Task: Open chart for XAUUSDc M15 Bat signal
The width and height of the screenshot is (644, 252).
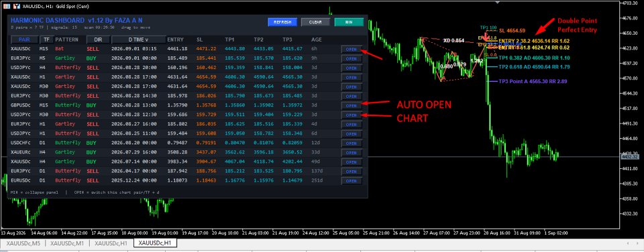Action: click(352, 49)
